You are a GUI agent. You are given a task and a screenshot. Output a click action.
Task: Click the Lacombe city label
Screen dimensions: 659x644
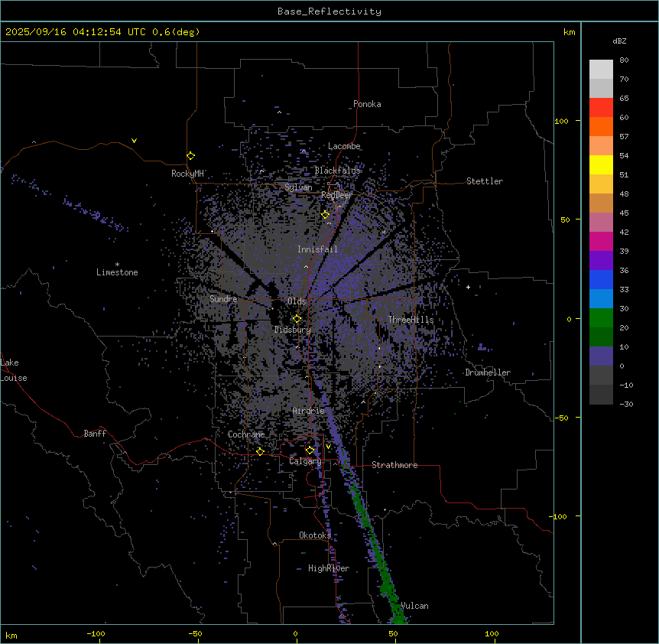point(344,146)
